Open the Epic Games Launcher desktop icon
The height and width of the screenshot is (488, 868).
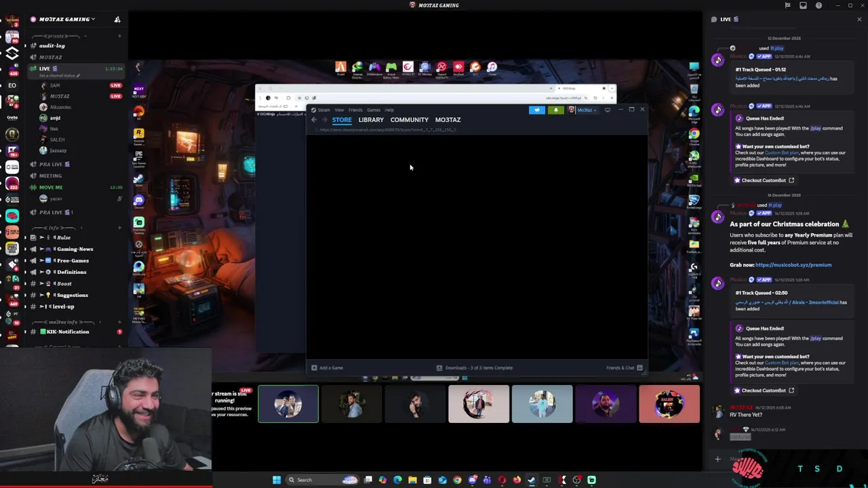coord(138,157)
